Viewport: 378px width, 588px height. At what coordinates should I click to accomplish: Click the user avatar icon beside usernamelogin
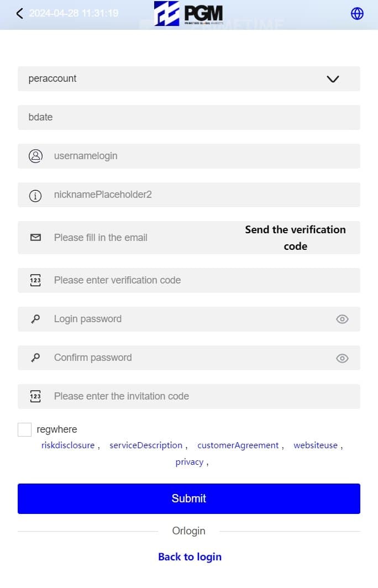(35, 156)
